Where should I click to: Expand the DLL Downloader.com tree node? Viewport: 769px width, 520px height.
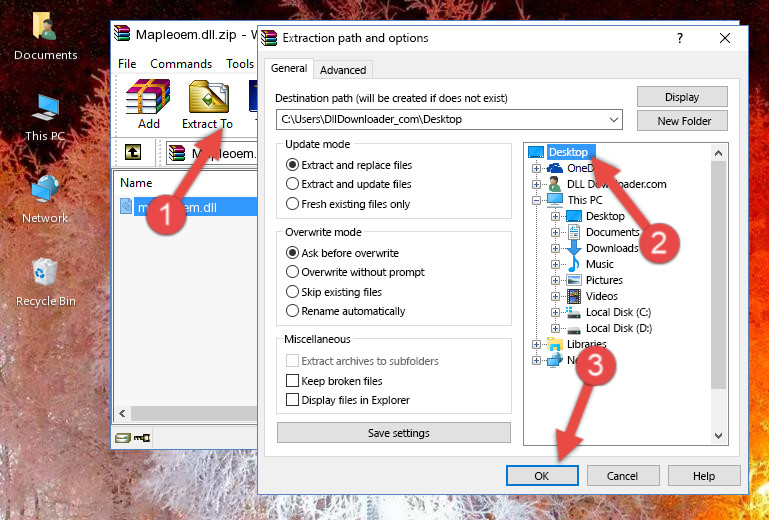(536, 184)
